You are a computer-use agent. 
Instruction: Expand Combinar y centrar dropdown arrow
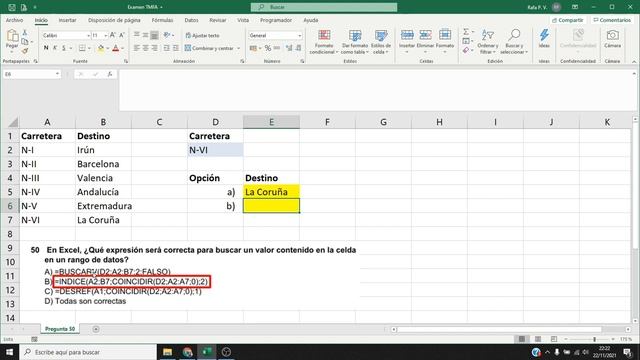pos(238,48)
